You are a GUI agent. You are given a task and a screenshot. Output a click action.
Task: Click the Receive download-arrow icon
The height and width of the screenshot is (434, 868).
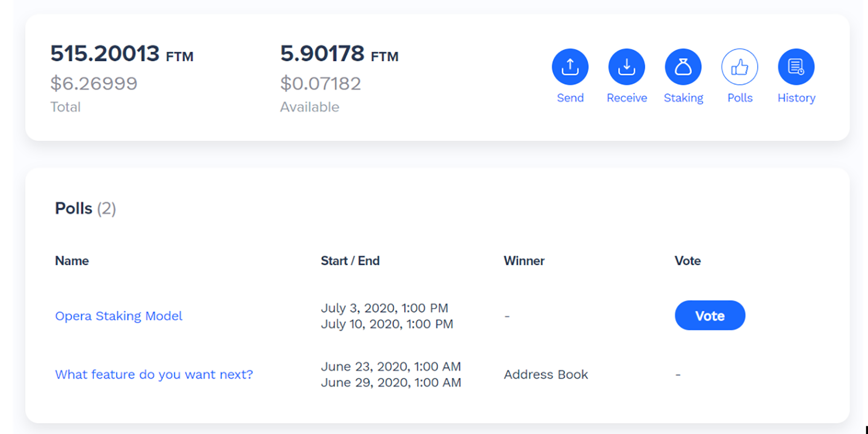coord(627,67)
